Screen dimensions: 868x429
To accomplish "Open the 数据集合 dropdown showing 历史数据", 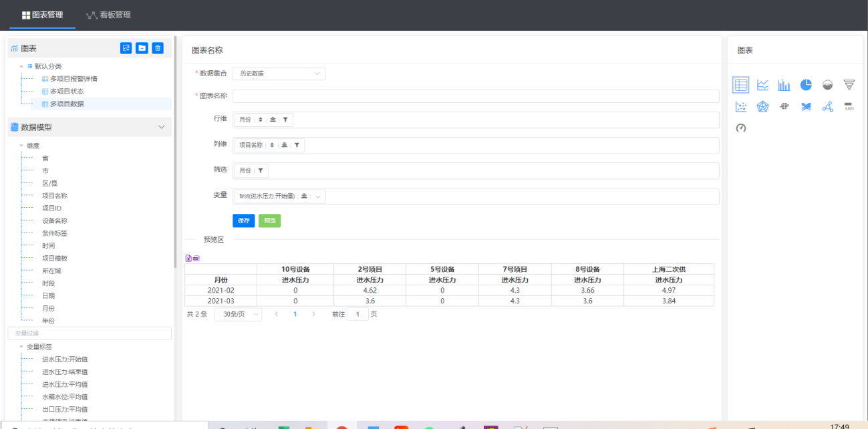I will (279, 73).
